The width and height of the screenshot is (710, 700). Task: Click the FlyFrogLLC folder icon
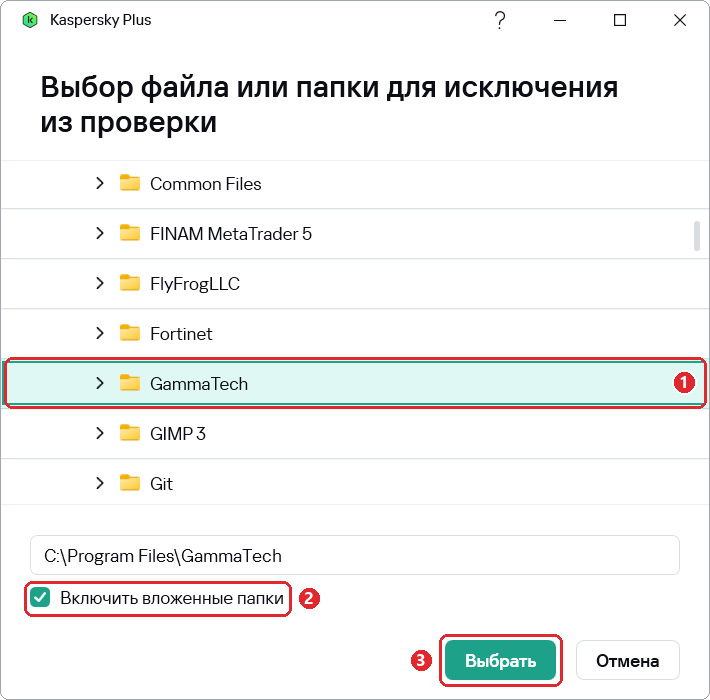[x=130, y=283]
